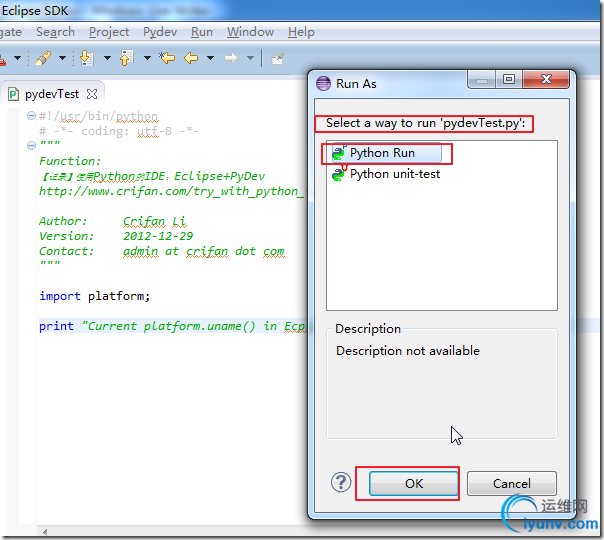Click the highlighter search tool icon
The image size is (604, 540).
pos(43,58)
